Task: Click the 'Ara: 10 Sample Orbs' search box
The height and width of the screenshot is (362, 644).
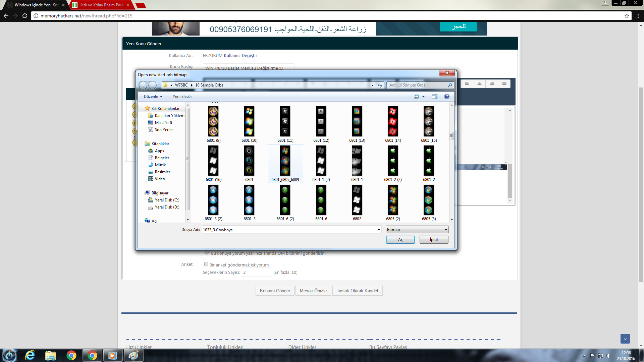Action: point(417,85)
